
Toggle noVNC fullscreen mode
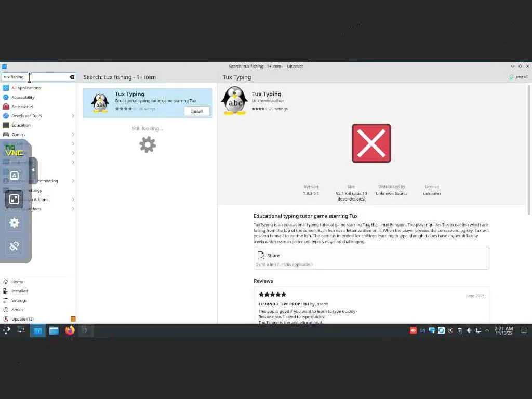(x=14, y=199)
